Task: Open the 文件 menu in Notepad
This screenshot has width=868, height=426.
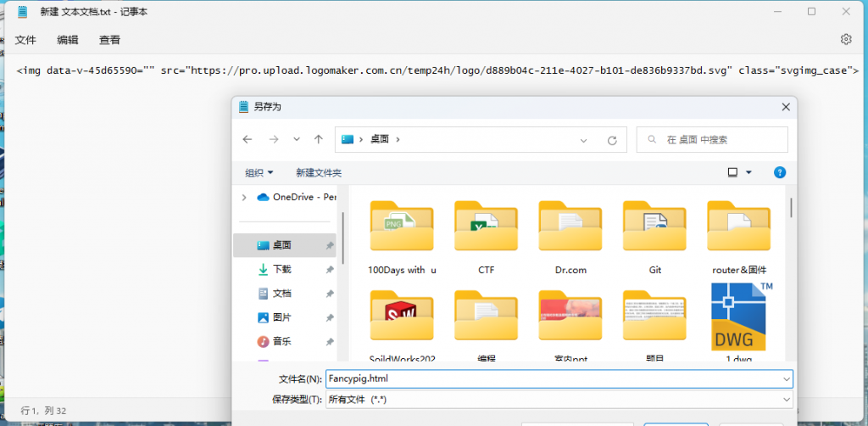Action: (x=25, y=40)
